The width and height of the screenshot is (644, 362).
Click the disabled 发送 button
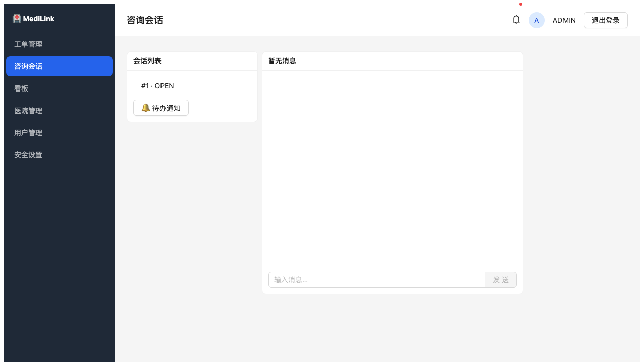coord(501,280)
